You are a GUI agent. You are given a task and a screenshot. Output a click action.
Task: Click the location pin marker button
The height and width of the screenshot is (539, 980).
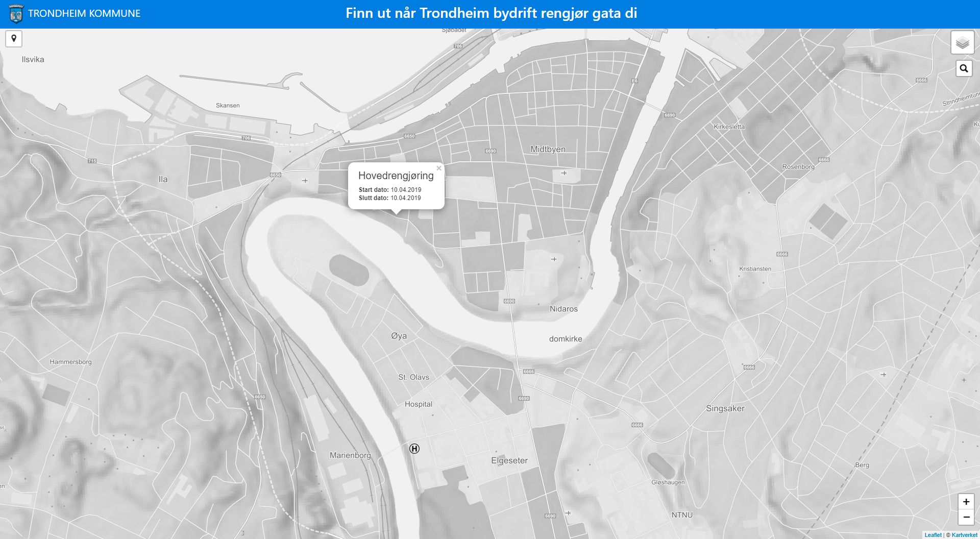[14, 39]
